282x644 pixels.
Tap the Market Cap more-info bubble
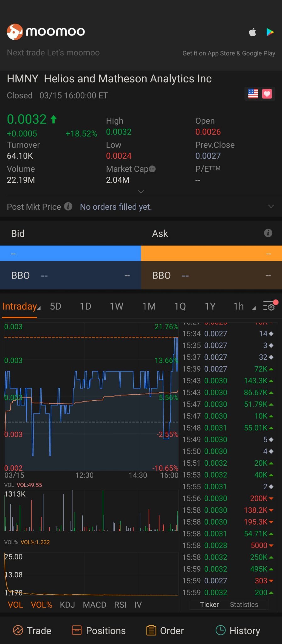(152, 169)
